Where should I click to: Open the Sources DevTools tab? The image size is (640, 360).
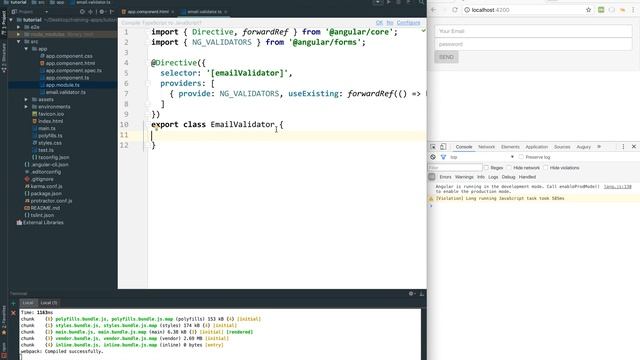tap(562, 147)
